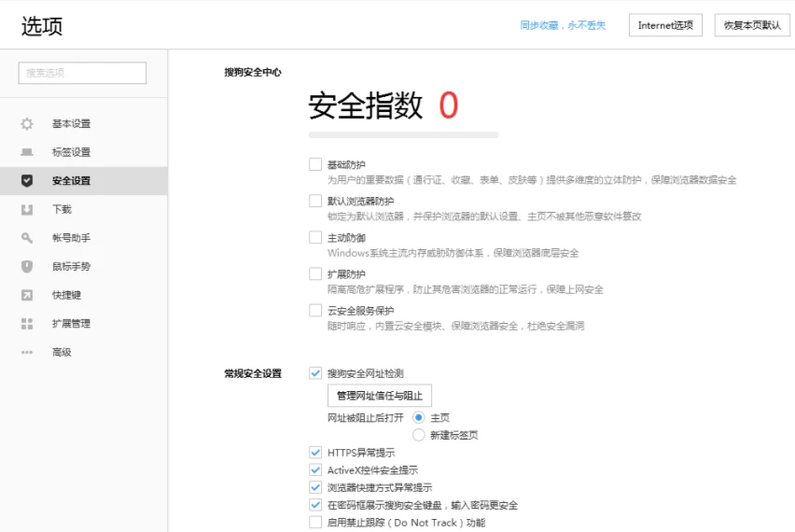Viewport: 795px width, 532px height.
Task: Click the mouse gesture icon beside 鼠标手势
Action: pyautogui.click(x=27, y=267)
